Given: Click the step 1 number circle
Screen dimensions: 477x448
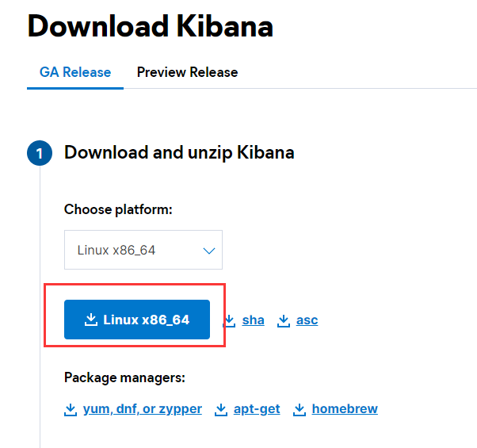Looking at the screenshot, I should [x=40, y=153].
